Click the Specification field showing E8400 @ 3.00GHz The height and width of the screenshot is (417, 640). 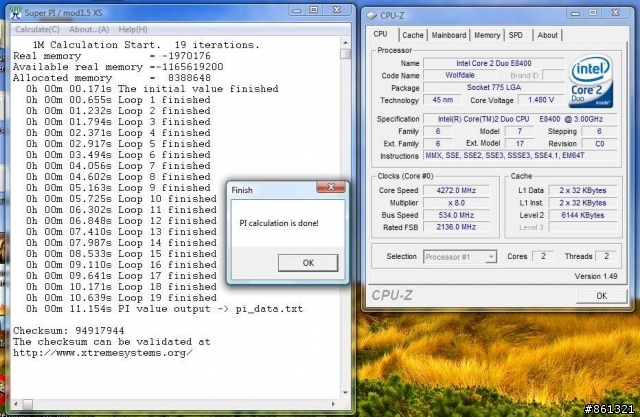[x=520, y=119]
